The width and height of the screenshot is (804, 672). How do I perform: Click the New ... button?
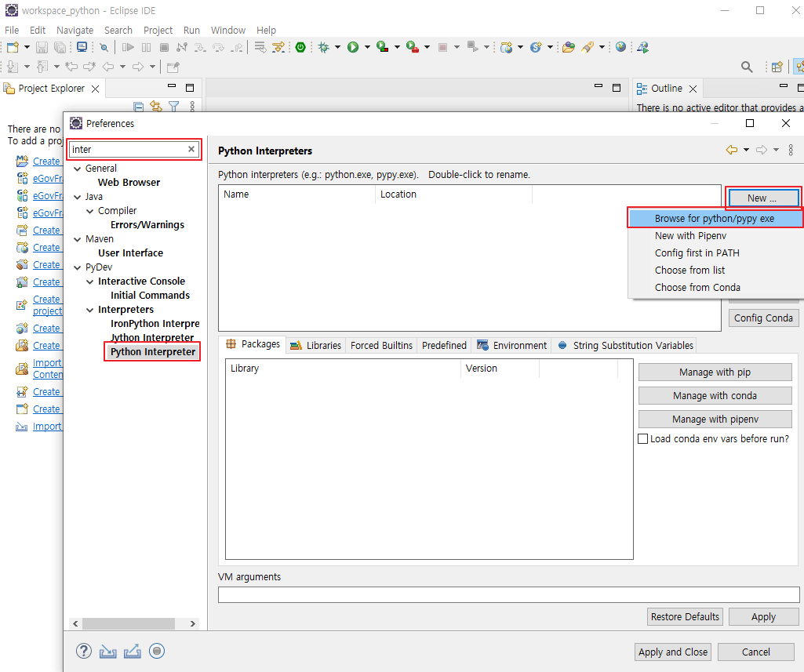[762, 198]
